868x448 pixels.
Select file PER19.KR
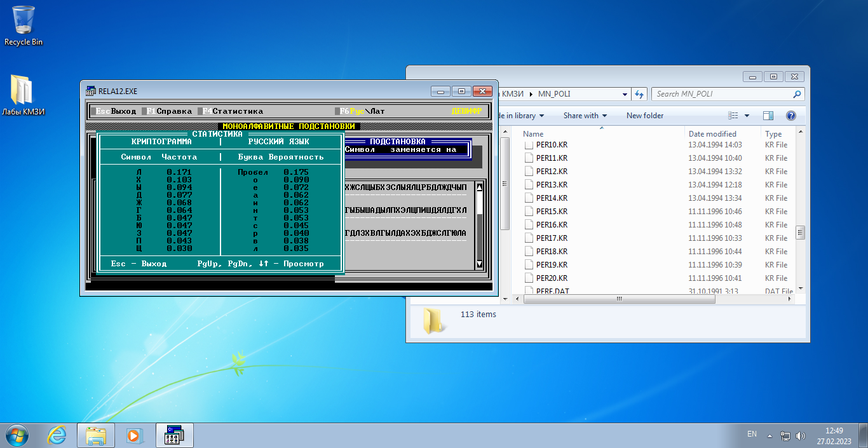tap(552, 265)
